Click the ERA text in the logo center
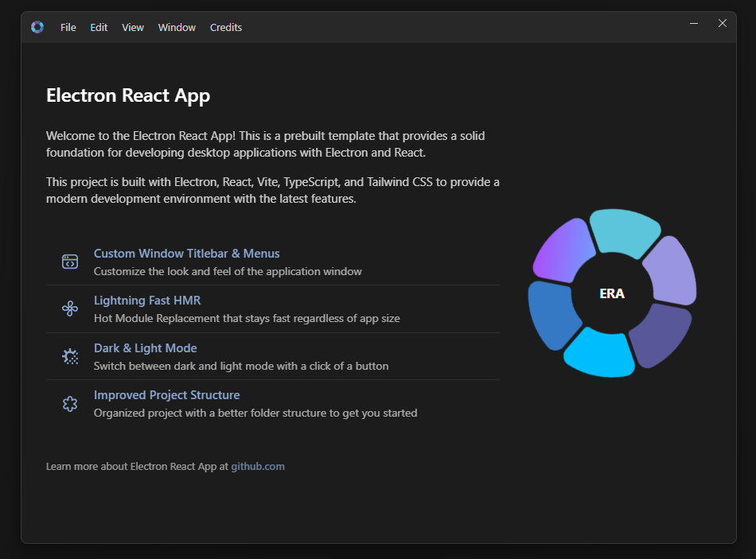The height and width of the screenshot is (559, 756). pyautogui.click(x=612, y=293)
